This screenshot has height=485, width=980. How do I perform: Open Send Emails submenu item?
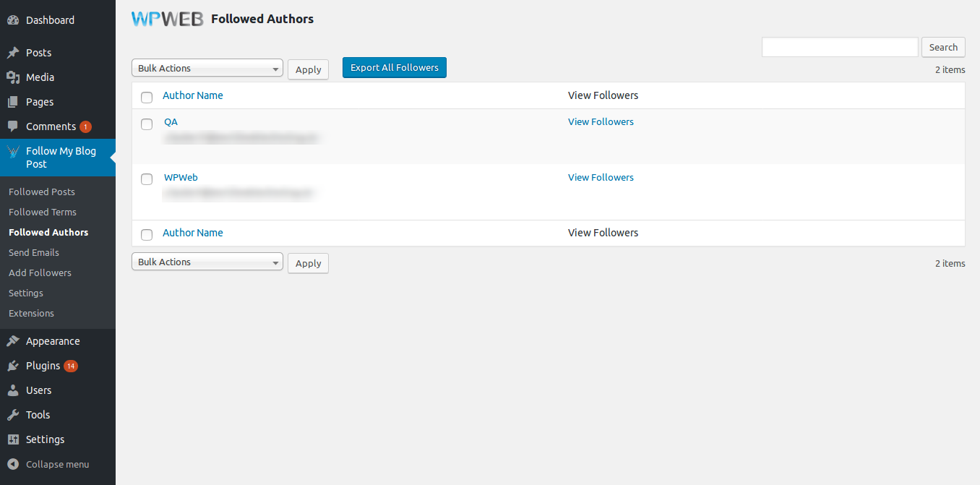click(34, 252)
